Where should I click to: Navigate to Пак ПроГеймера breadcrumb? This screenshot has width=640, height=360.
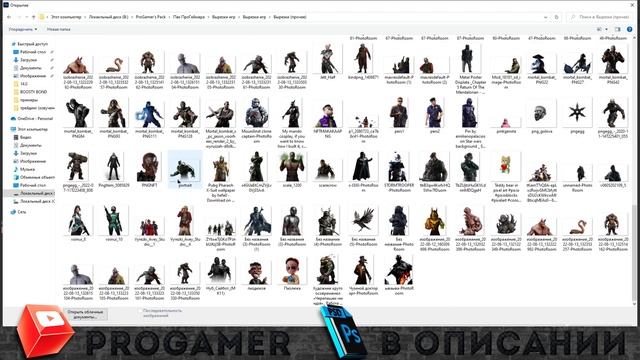click(189, 17)
